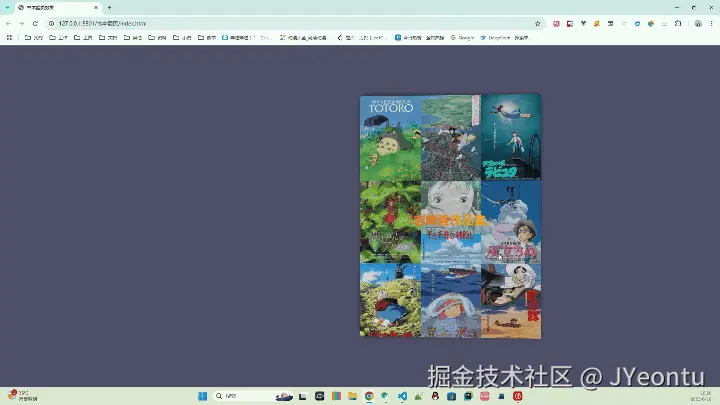The image size is (720, 405).
Task: Click the Porco Rosso poster
Action: pyautogui.click(x=511, y=301)
